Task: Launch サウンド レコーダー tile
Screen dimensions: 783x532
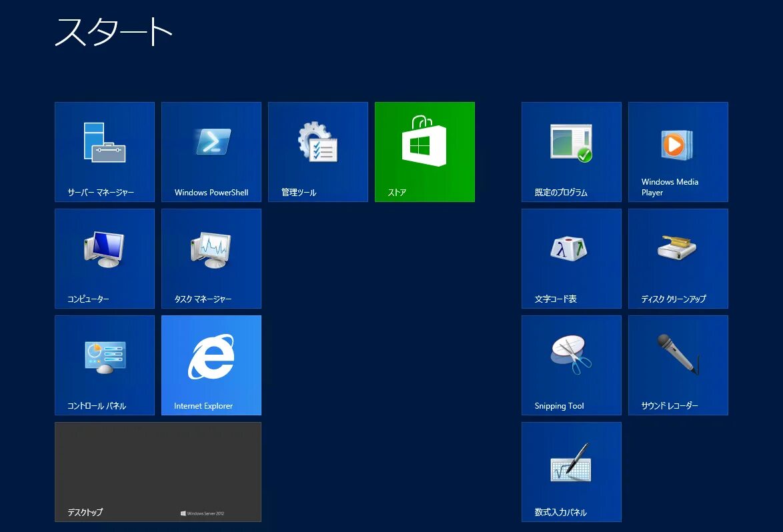Action: click(x=678, y=365)
